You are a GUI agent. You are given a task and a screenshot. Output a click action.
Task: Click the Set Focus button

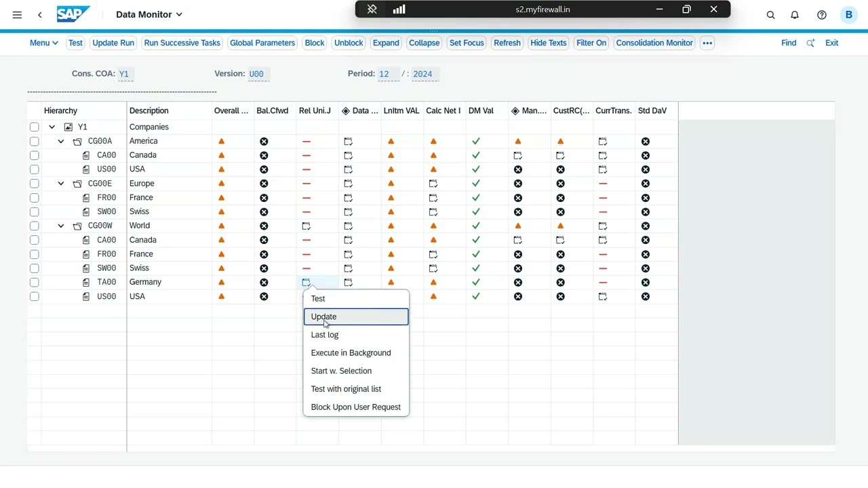(467, 43)
